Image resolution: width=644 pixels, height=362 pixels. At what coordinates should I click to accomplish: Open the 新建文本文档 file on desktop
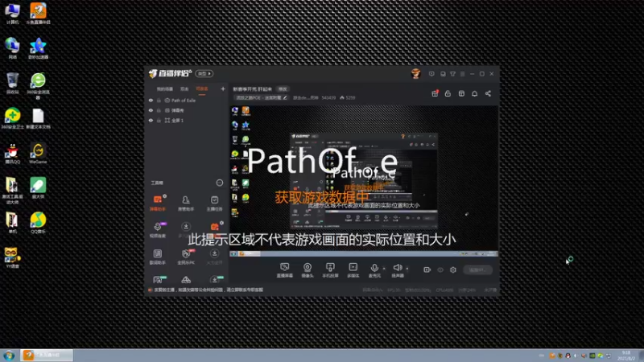38,118
